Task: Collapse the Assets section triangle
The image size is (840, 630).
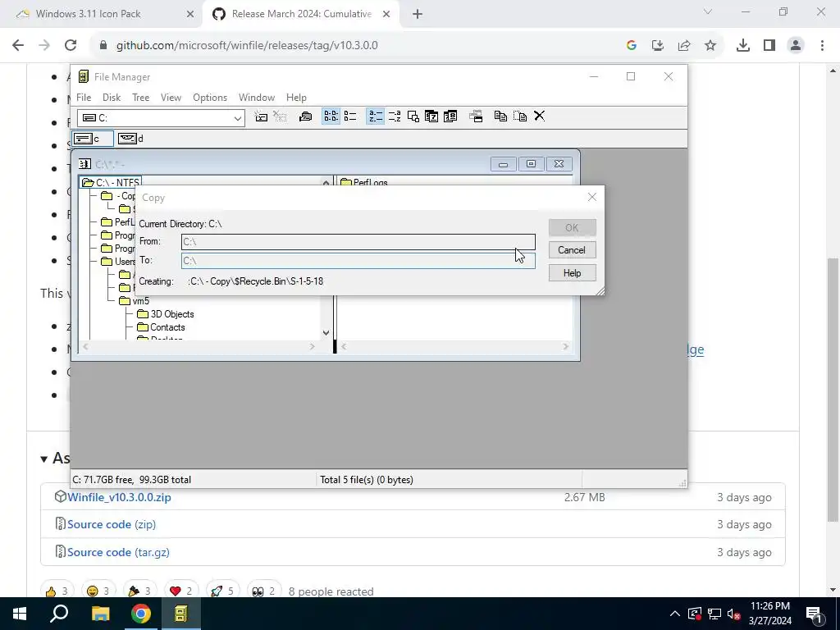Action: [44, 459]
